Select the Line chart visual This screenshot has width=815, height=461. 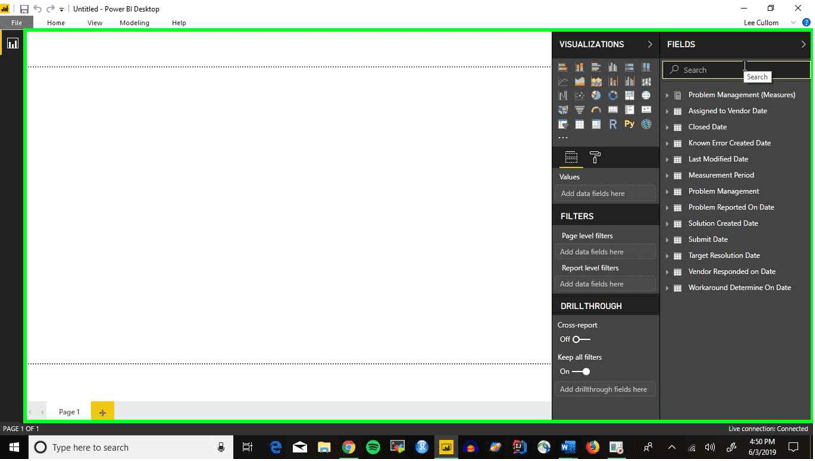(x=563, y=82)
